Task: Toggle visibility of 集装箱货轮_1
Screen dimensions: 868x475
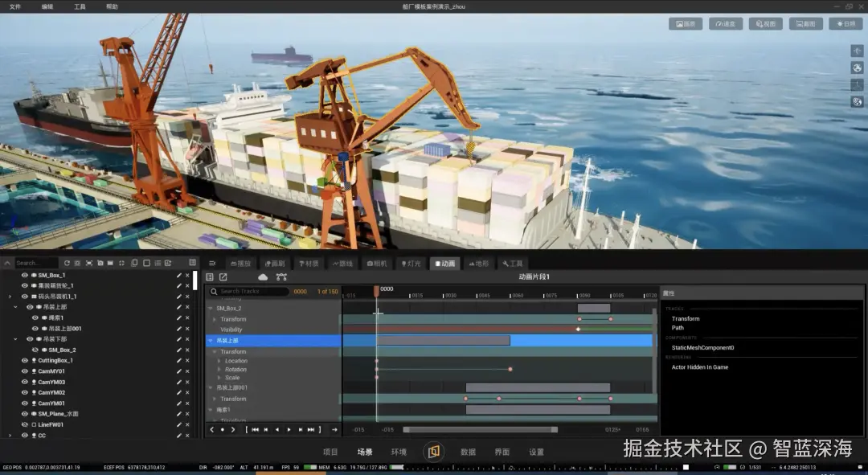Action: point(24,285)
